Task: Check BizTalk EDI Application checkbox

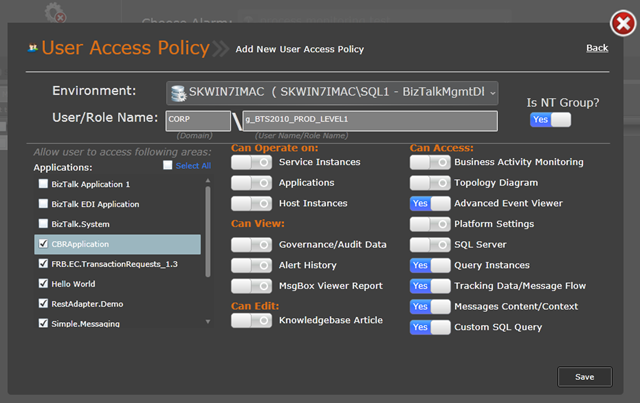Action: coord(43,203)
